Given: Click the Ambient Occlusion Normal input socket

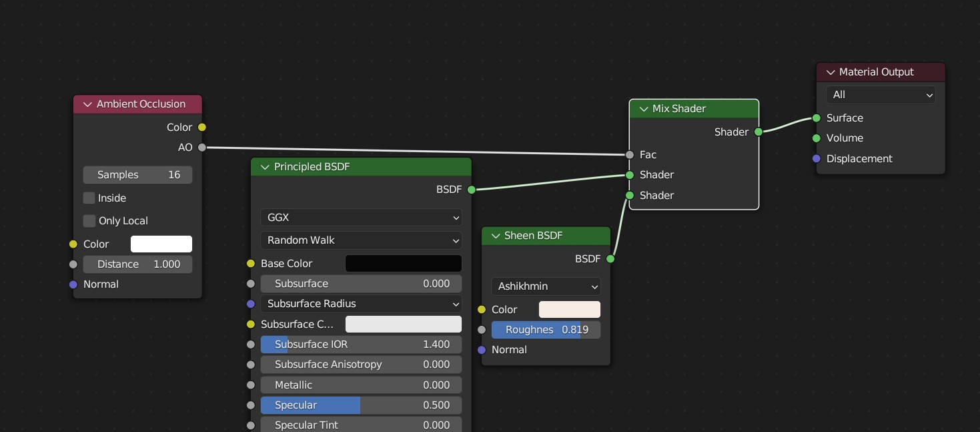Looking at the screenshot, I should point(73,284).
